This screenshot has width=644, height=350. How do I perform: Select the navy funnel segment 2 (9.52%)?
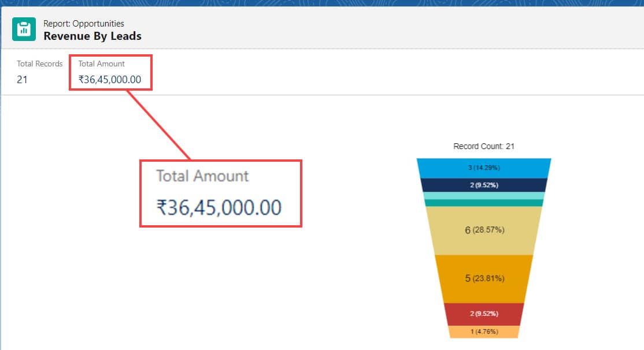click(484, 185)
